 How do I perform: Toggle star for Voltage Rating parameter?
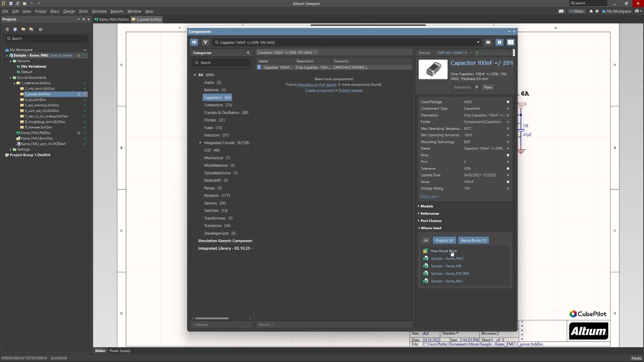pos(508,189)
